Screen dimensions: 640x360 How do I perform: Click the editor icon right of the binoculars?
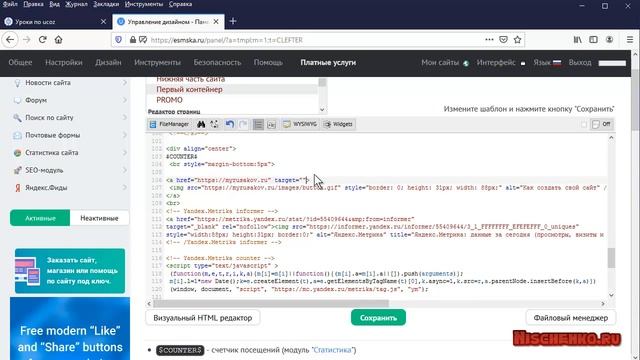[214, 124]
